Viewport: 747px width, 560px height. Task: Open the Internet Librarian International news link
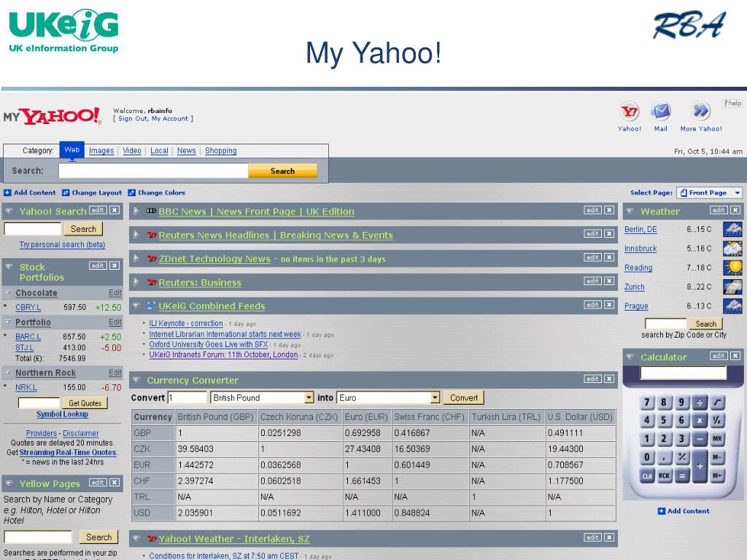(225, 334)
